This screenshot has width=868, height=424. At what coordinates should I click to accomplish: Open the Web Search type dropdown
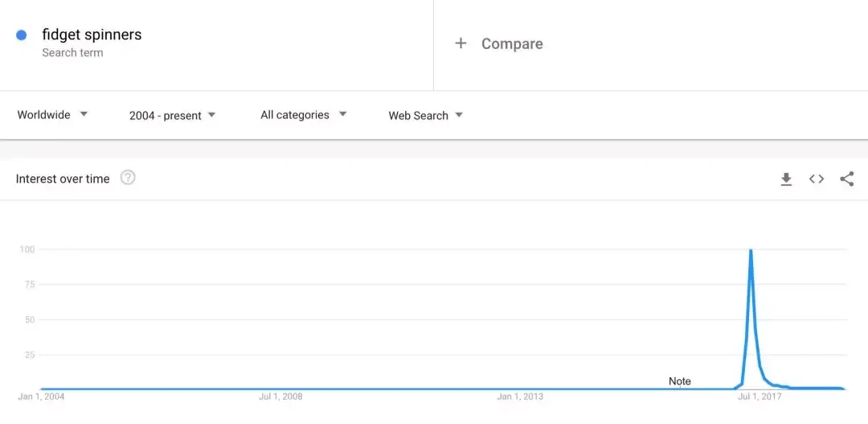click(425, 116)
